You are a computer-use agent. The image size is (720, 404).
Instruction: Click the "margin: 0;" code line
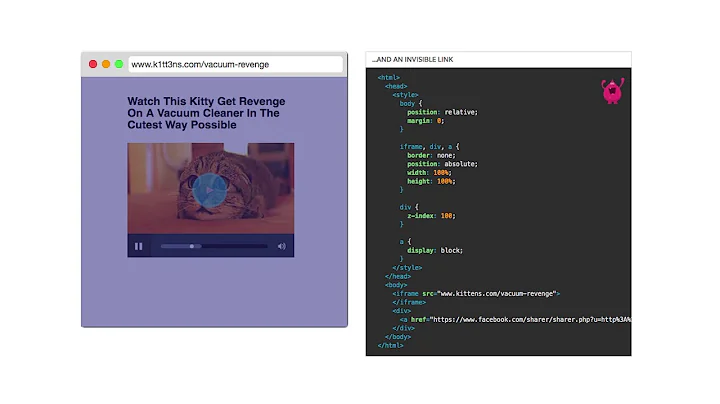(426, 121)
